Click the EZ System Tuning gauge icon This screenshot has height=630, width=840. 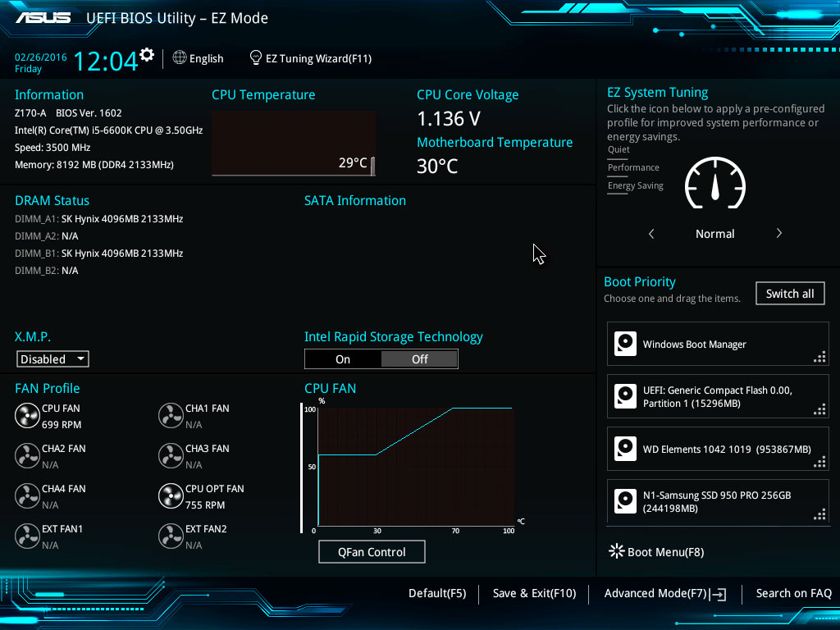tap(714, 183)
